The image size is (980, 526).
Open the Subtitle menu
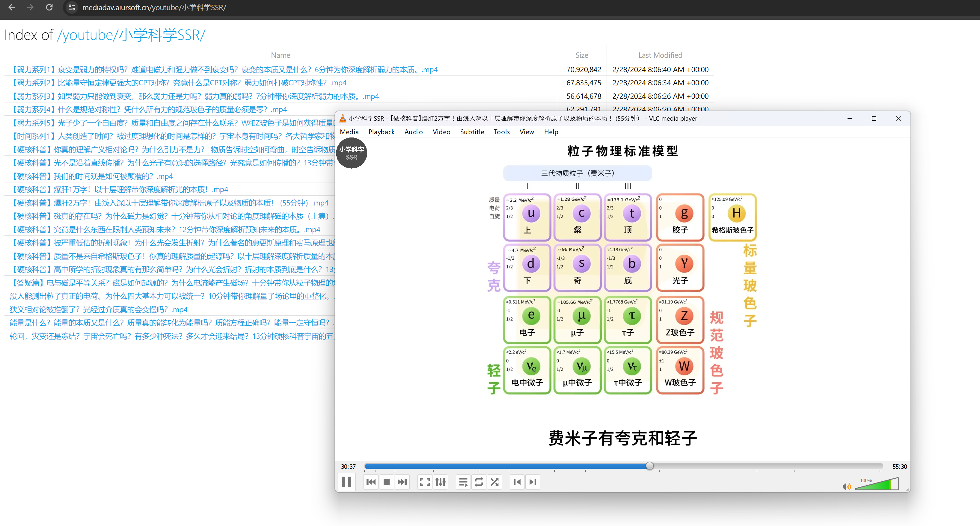(472, 131)
